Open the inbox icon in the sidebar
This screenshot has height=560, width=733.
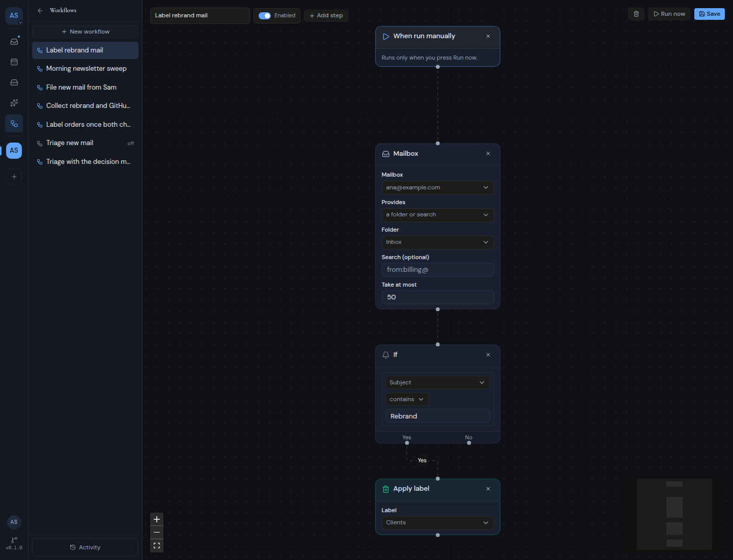pyautogui.click(x=14, y=41)
